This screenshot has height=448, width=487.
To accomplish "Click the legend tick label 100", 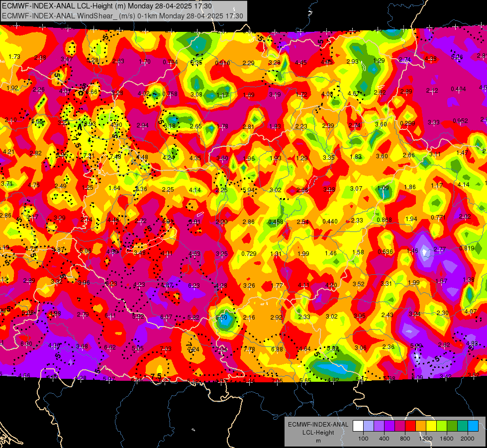I will point(364,439).
